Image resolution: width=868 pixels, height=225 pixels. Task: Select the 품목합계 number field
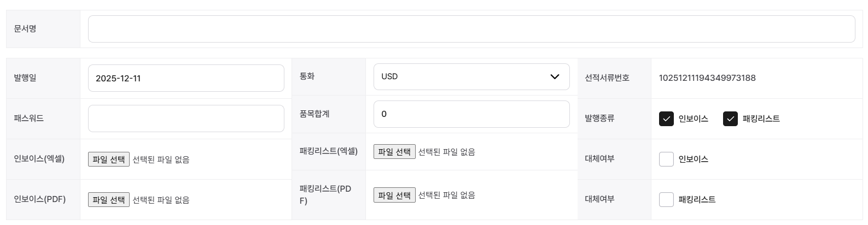471,114
